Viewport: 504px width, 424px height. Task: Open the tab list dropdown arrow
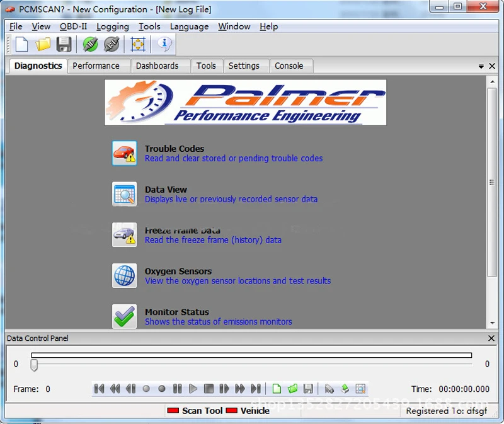pos(481,67)
